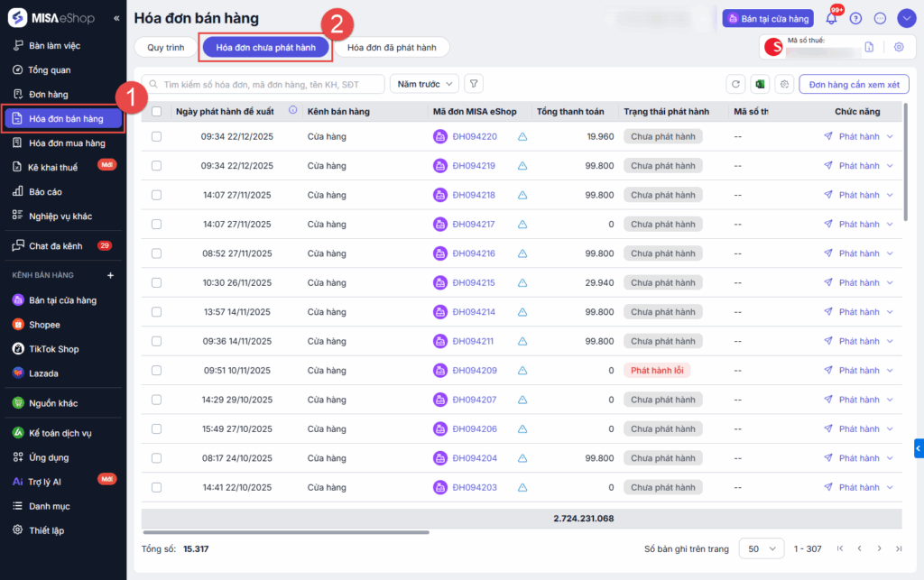Expand Phát hành options for ĐH094218

click(x=890, y=195)
